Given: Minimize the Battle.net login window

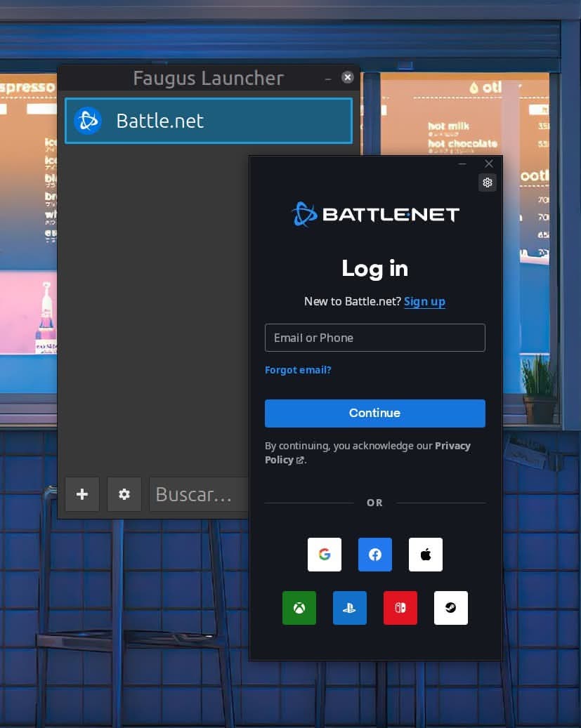Looking at the screenshot, I should (x=462, y=164).
